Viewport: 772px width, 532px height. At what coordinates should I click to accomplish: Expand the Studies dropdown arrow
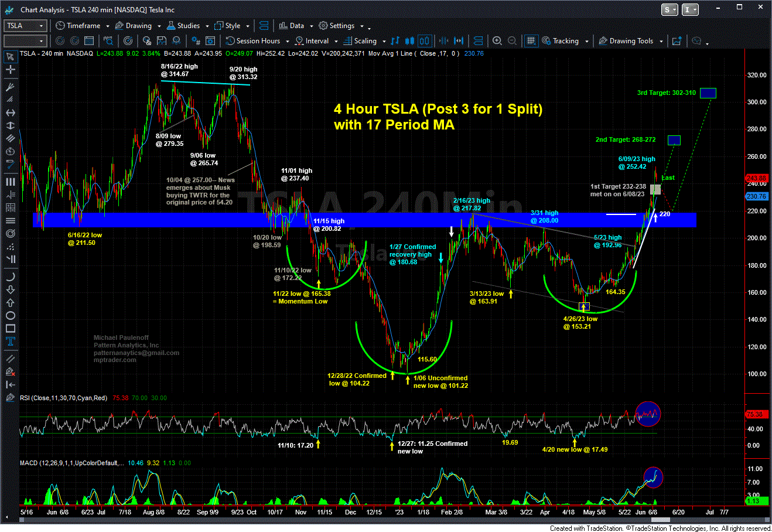click(x=206, y=26)
